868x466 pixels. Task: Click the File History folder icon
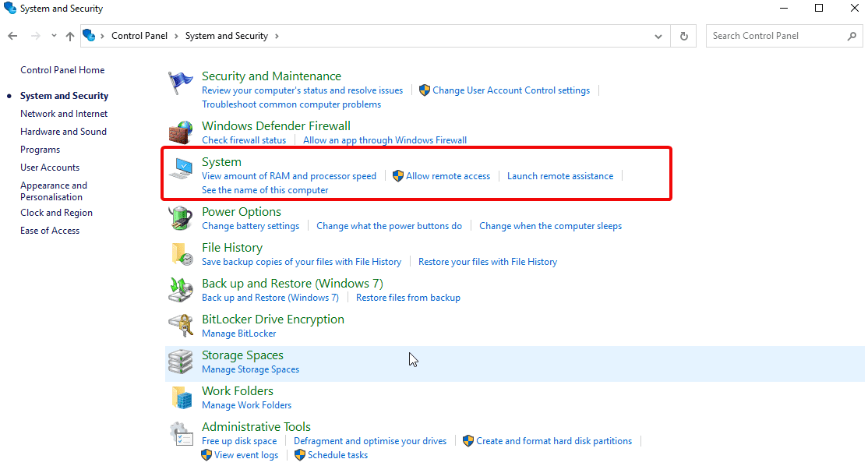tap(180, 253)
